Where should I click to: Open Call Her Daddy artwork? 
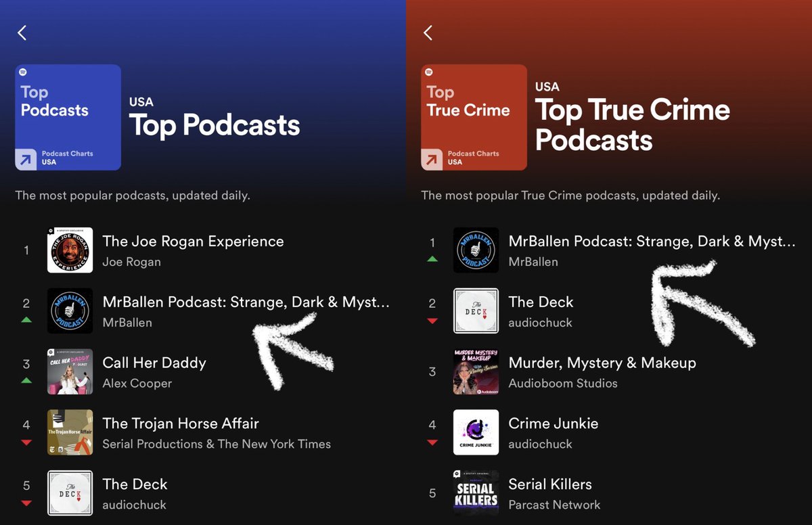pos(70,371)
